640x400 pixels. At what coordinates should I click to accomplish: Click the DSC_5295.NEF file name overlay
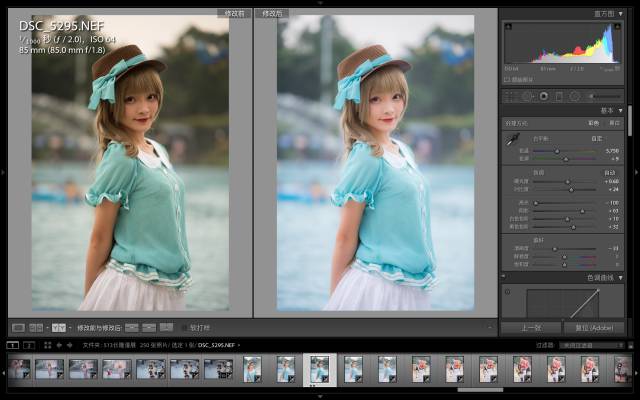tap(61, 26)
